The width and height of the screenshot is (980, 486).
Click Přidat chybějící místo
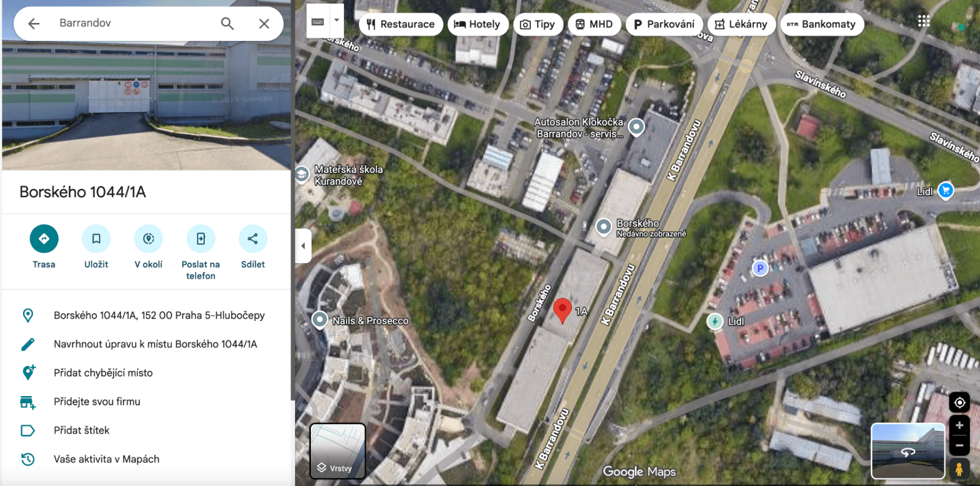(103, 373)
